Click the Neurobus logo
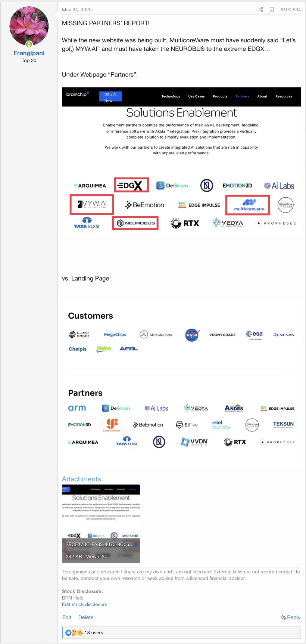The image size is (306, 644). (x=135, y=223)
